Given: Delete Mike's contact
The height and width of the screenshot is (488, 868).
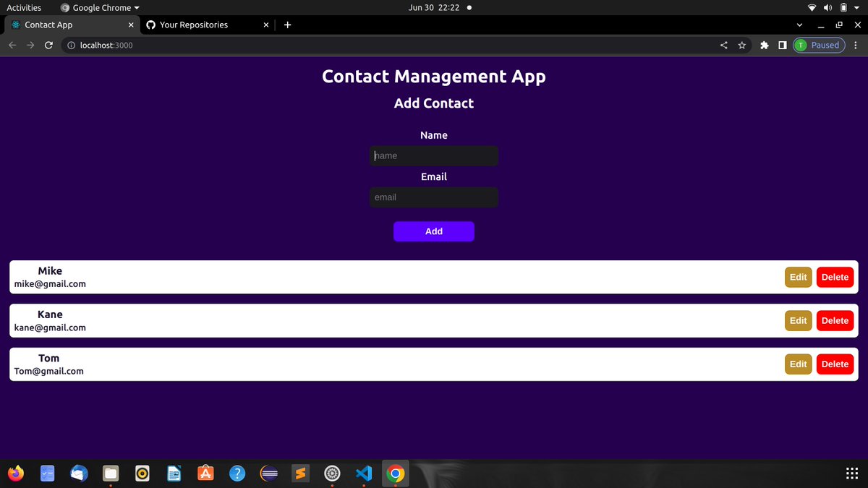Looking at the screenshot, I should pos(835,277).
